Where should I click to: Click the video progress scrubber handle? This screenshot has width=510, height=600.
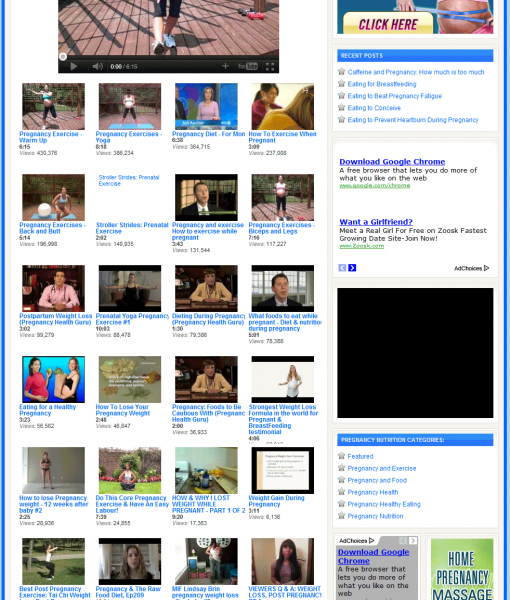pyautogui.click(x=63, y=57)
